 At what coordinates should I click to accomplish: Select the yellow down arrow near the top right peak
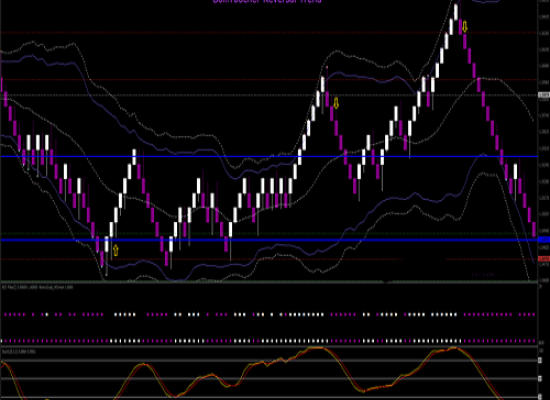(464, 27)
